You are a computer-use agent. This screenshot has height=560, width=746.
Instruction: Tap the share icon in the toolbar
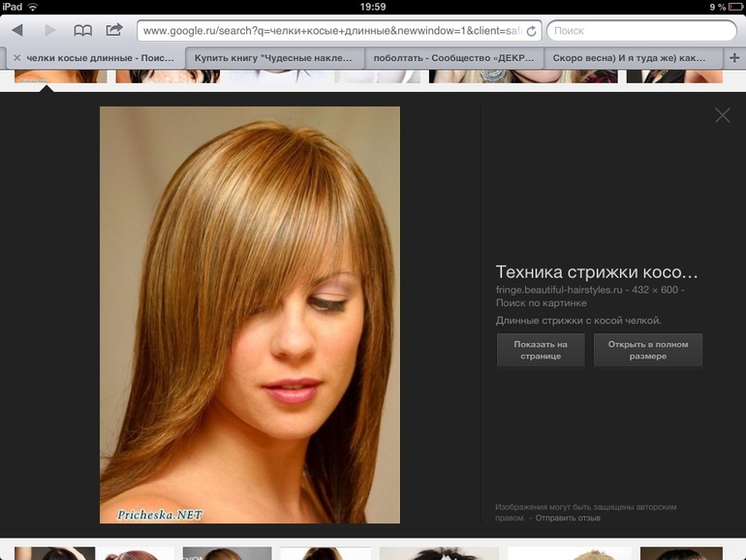[x=114, y=30]
